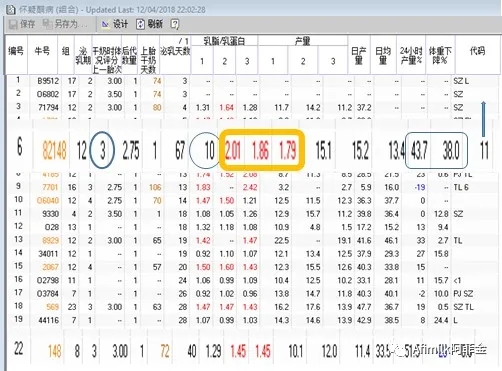Image resolution: width=502 pixels, height=371 pixels.
Task: Click the 乳脂/乳蛋白 group header
Action: [x=224, y=41]
